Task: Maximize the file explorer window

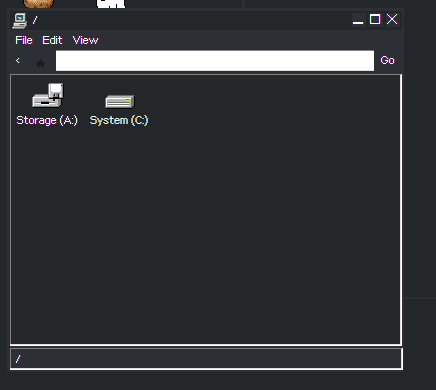Action: (375, 19)
